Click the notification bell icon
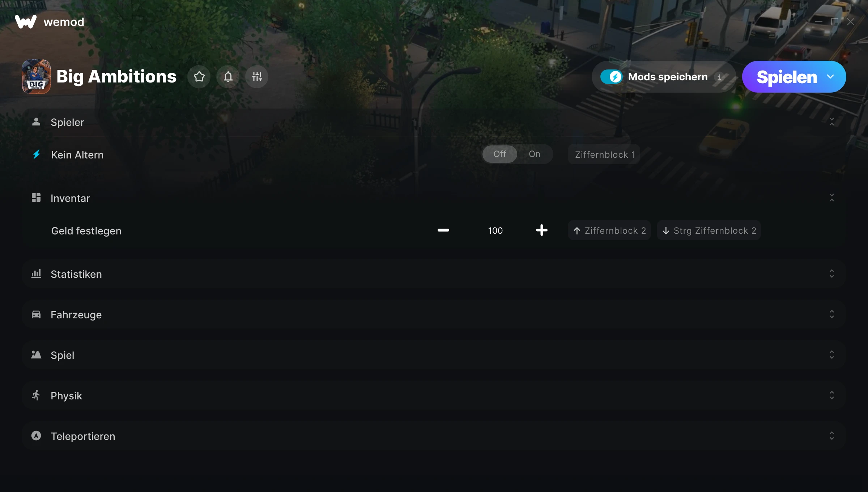 point(228,77)
